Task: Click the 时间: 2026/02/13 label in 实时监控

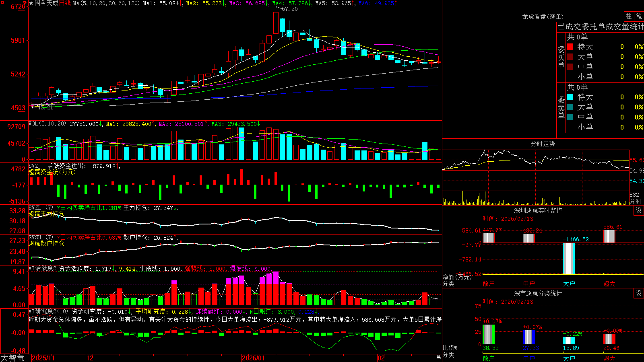Action: point(508,219)
